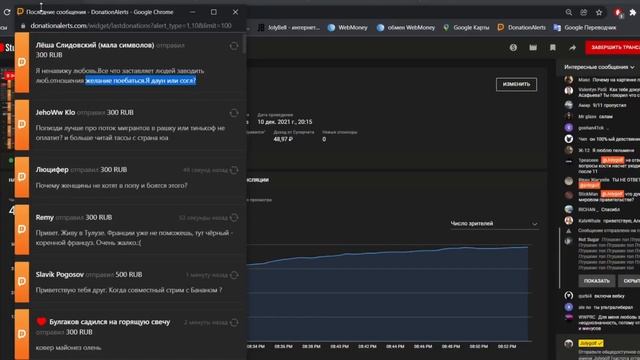Open the WebMoney bookmark
The width and height of the screenshot is (640, 360).
point(348,28)
